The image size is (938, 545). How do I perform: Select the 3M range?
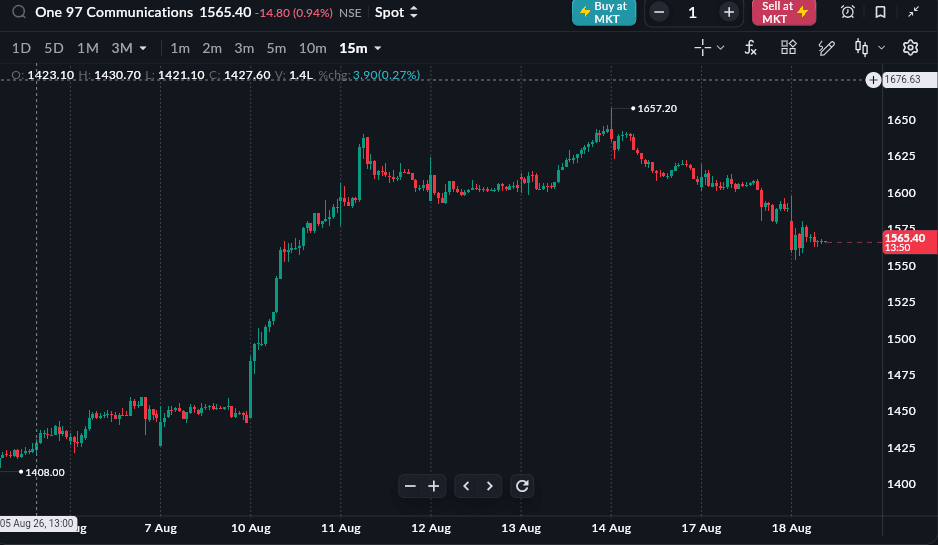tap(122, 48)
